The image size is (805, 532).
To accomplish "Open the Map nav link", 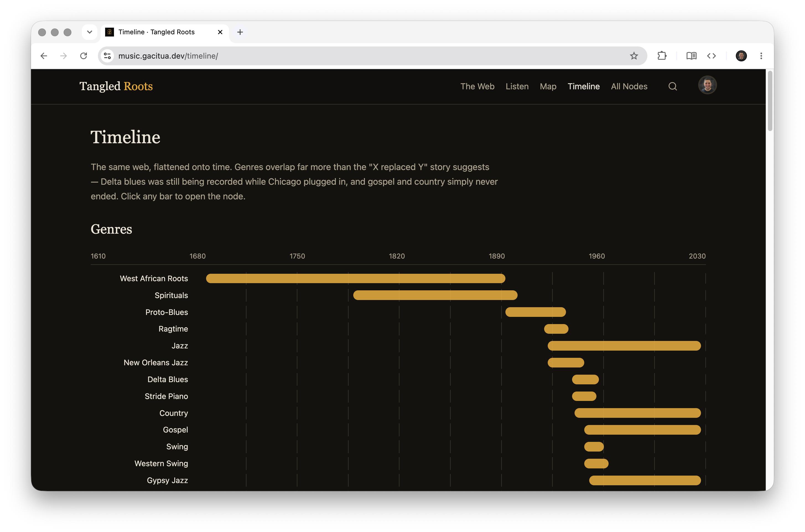I will pos(548,87).
